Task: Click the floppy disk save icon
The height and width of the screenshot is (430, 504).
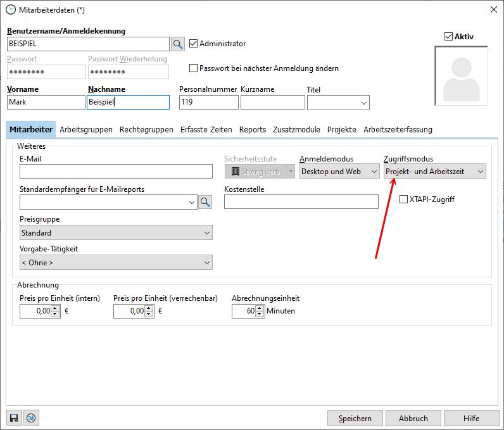Action: tap(14, 418)
